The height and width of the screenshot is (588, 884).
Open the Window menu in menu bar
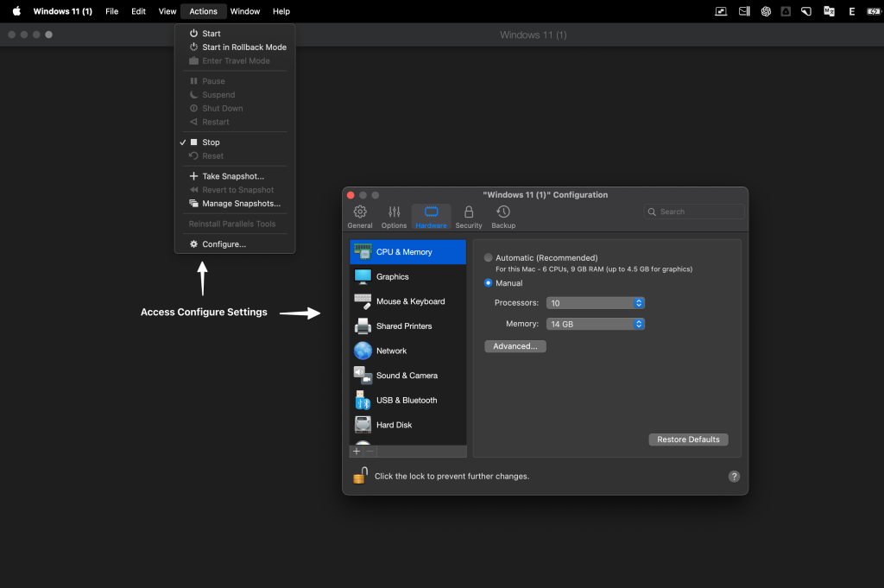245,11
